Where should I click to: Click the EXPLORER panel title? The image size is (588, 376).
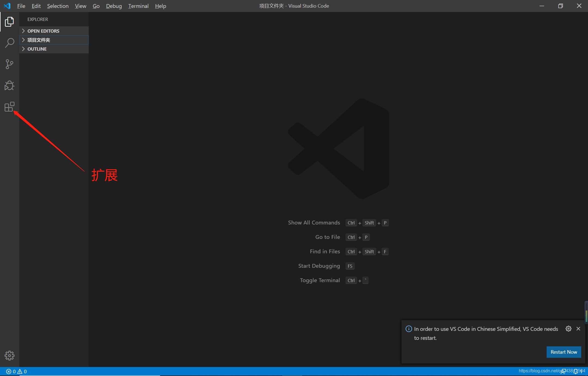pos(38,19)
